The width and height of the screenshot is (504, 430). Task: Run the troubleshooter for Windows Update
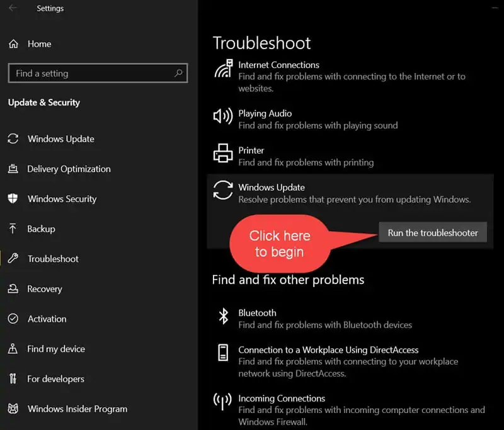(x=433, y=232)
